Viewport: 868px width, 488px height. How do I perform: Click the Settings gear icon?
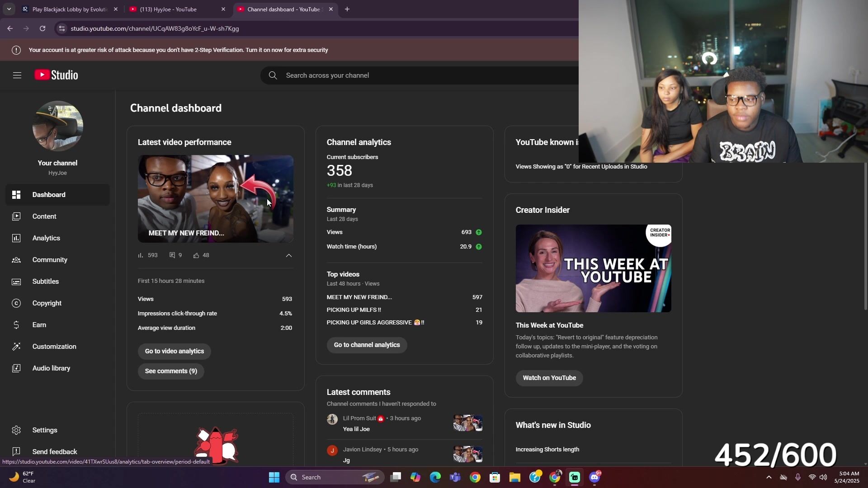(x=16, y=430)
